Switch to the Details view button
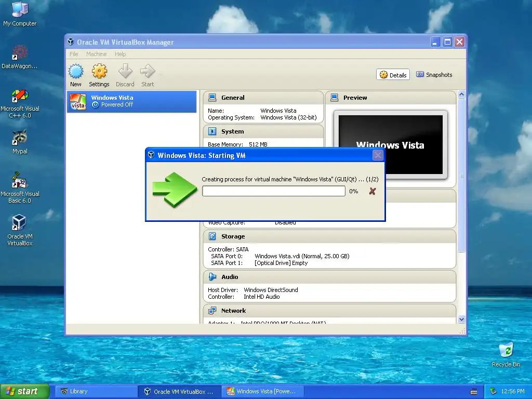The width and height of the screenshot is (532, 399). tap(393, 75)
